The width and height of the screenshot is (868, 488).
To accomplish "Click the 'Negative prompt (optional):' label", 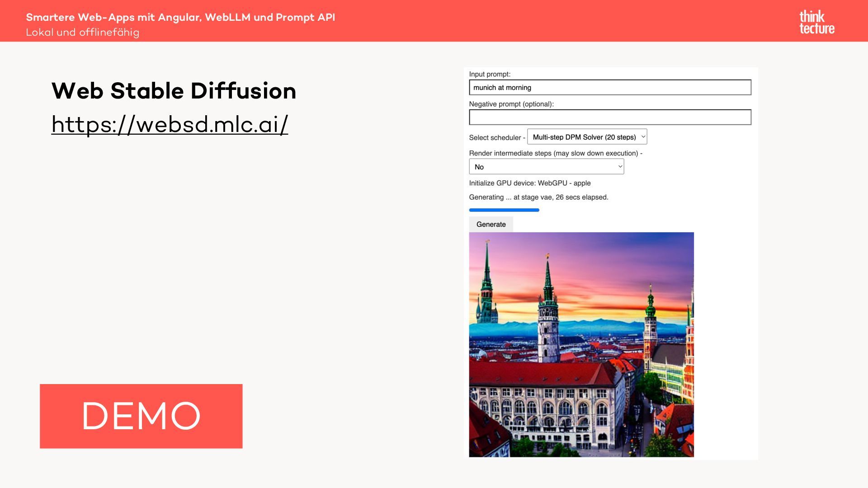I will [511, 104].
